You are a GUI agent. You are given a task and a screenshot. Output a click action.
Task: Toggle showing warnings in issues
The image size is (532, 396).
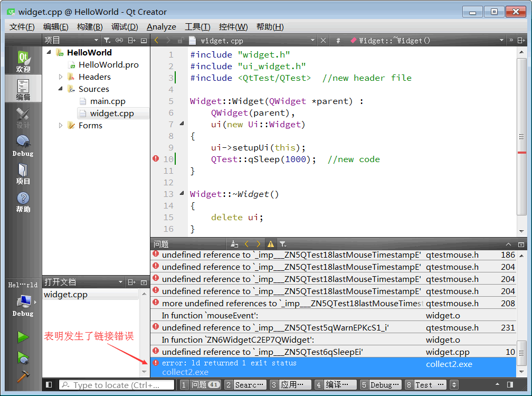pyautogui.click(x=270, y=244)
